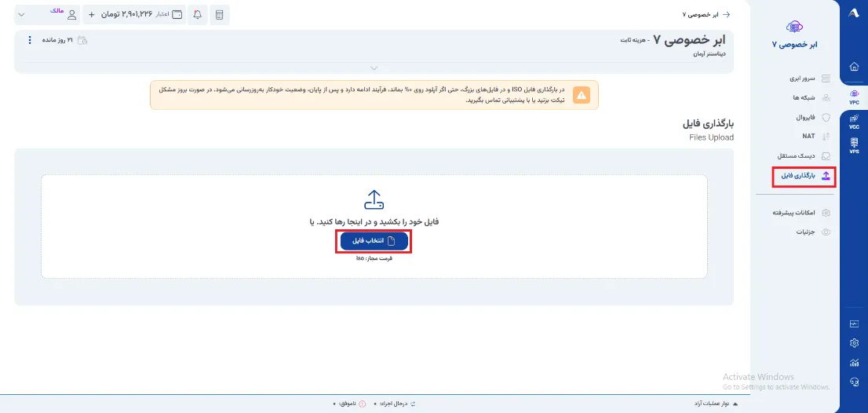The height and width of the screenshot is (413, 868).
Task: Click the calendar icon beside ۲۱ روز مانده
Action: (x=82, y=40)
